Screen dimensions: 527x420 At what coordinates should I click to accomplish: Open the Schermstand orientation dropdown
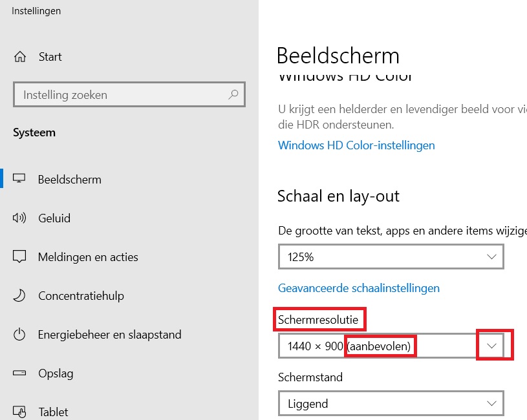click(493, 403)
